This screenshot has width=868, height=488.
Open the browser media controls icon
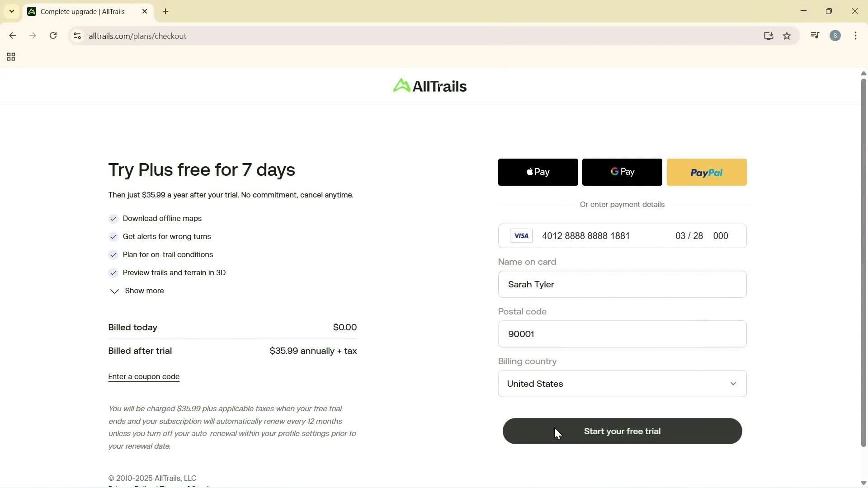[x=815, y=35]
